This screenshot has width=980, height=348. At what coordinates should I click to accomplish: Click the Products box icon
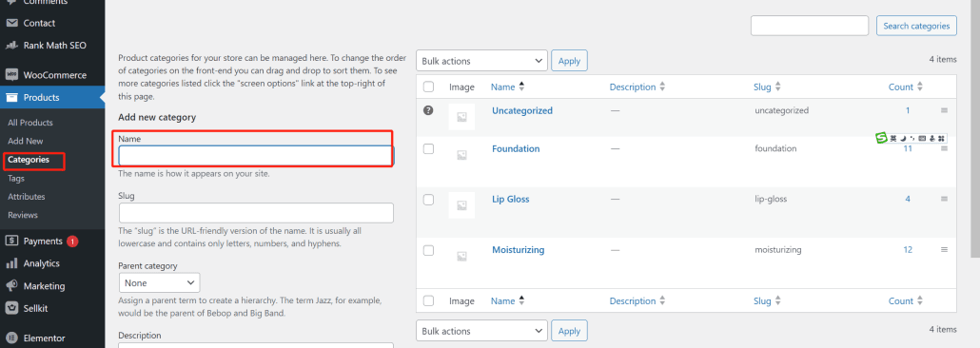11,98
